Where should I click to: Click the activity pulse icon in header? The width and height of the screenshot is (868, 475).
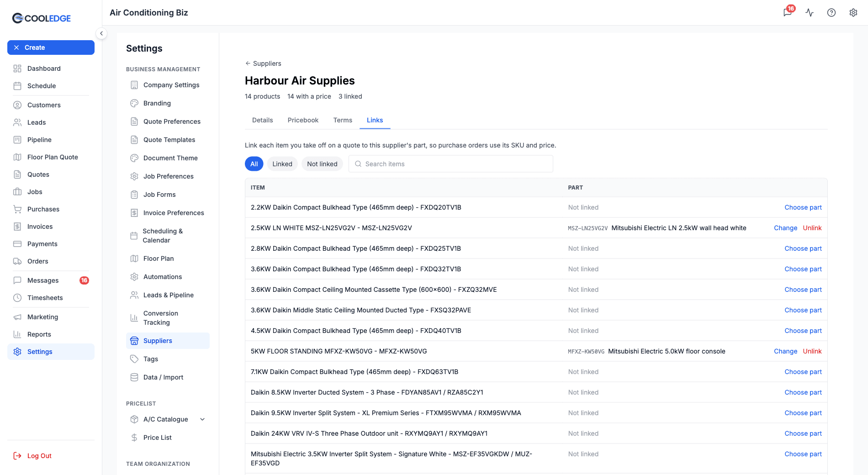pos(810,12)
